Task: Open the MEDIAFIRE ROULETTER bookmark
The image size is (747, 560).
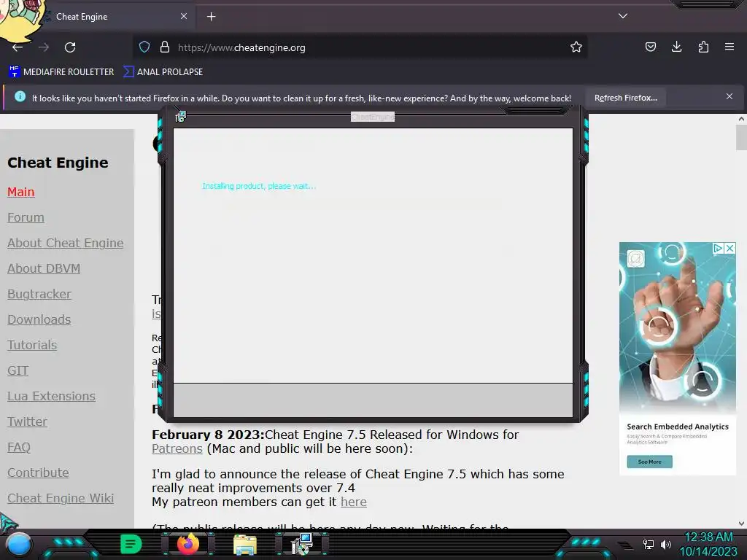Action: (61, 72)
